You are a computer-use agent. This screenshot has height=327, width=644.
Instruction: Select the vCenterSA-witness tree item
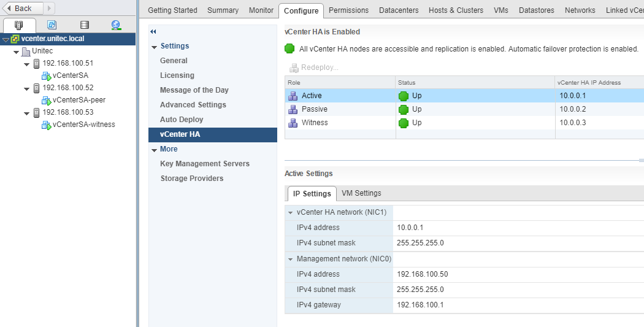click(84, 125)
